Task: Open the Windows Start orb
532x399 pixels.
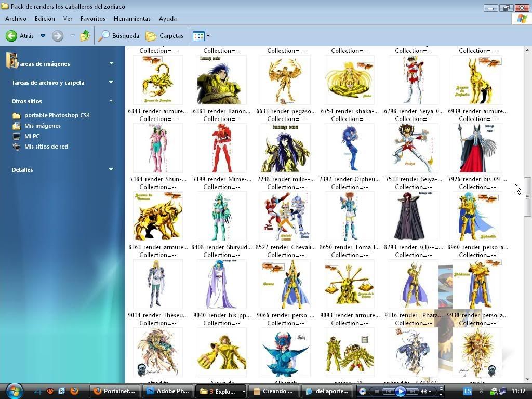Action: [14, 391]
